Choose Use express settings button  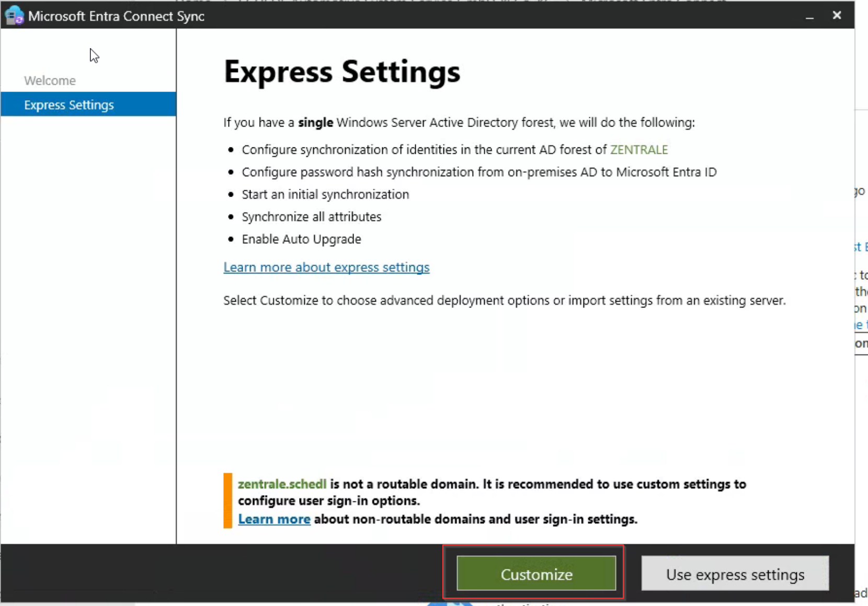(735, 574)
